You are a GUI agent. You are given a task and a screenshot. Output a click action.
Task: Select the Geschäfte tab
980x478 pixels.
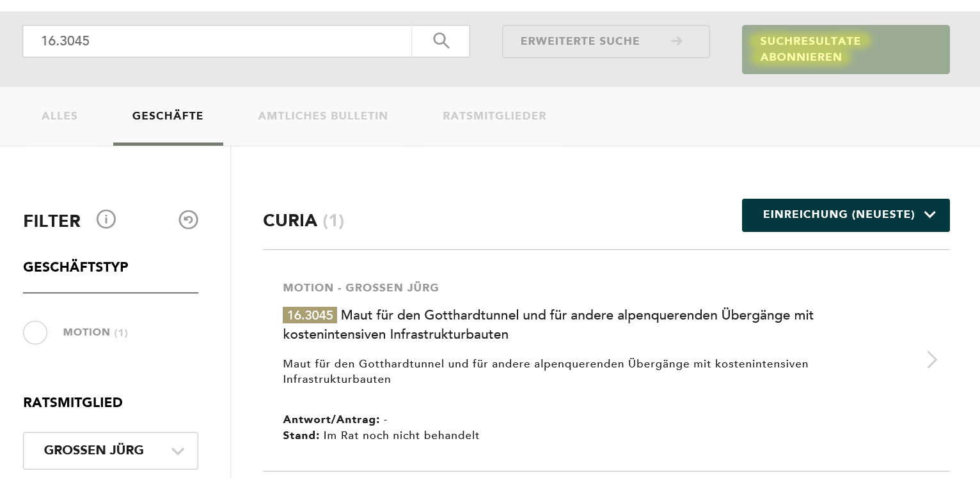(168, 116)
